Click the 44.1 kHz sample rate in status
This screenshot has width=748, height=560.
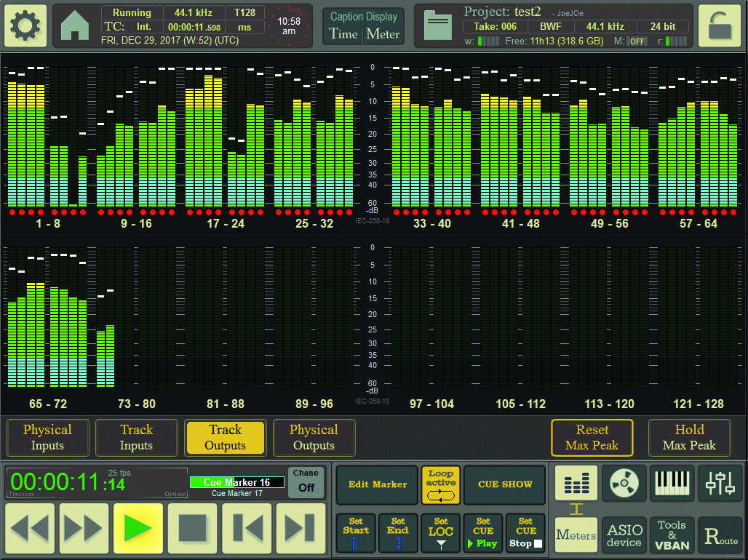click(x=194, y=13)
